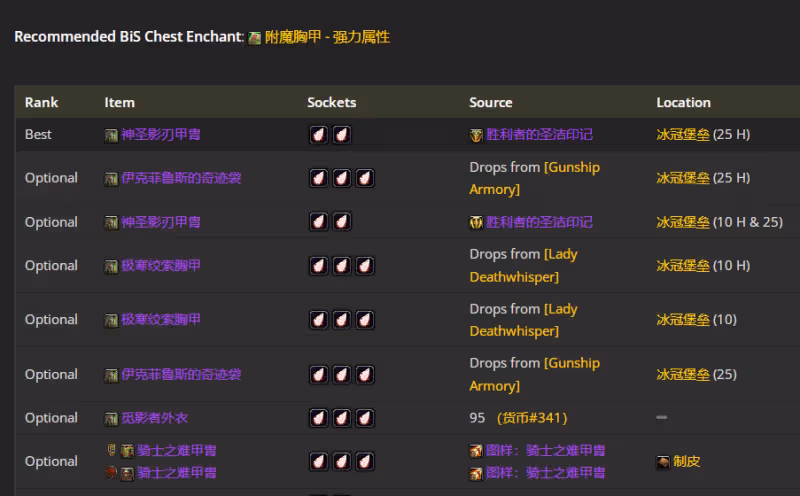Image resolution: width=800 pixels, height=496 pixels.
Task: Click the Rank column header
Action: coord(41,103)
